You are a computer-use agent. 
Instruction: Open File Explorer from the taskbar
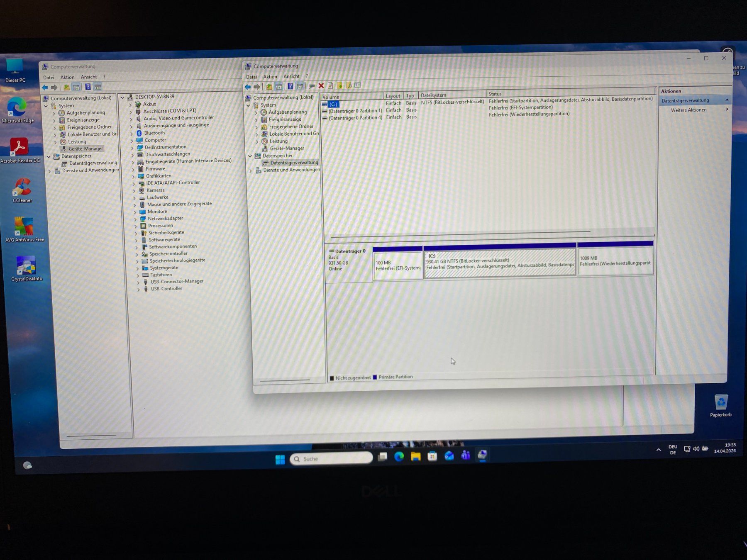pos(415,457)
